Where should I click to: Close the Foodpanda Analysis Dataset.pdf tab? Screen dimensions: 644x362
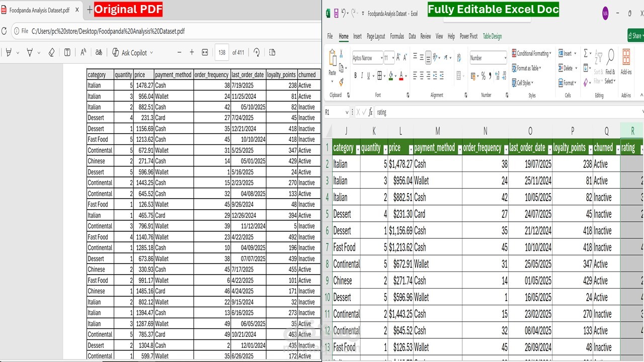coord(77,10)
